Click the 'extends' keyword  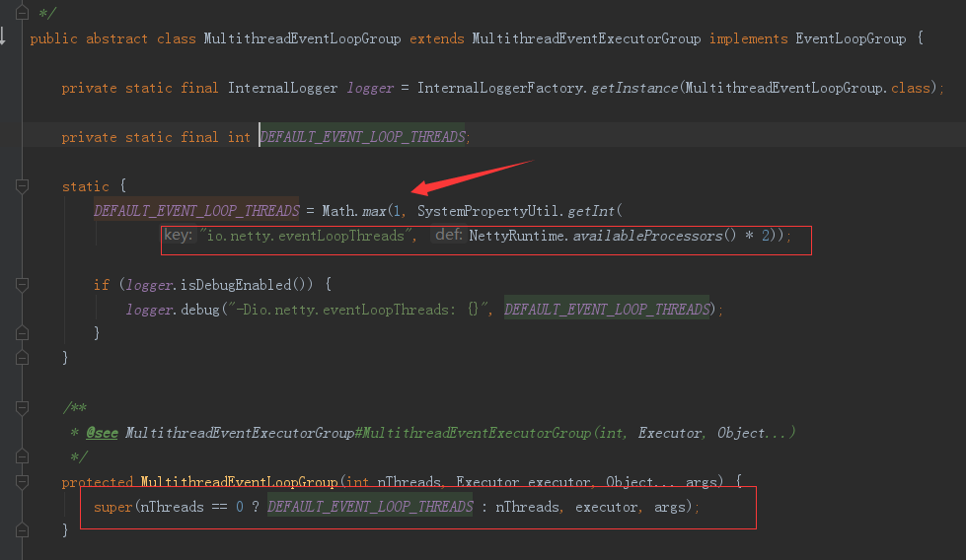click(x=437, y=38)
